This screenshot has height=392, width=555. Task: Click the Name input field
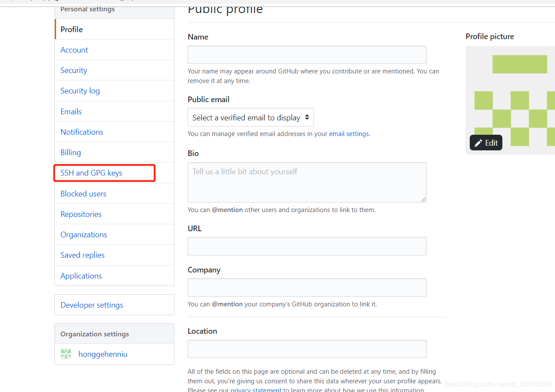(x=307, y=55)
